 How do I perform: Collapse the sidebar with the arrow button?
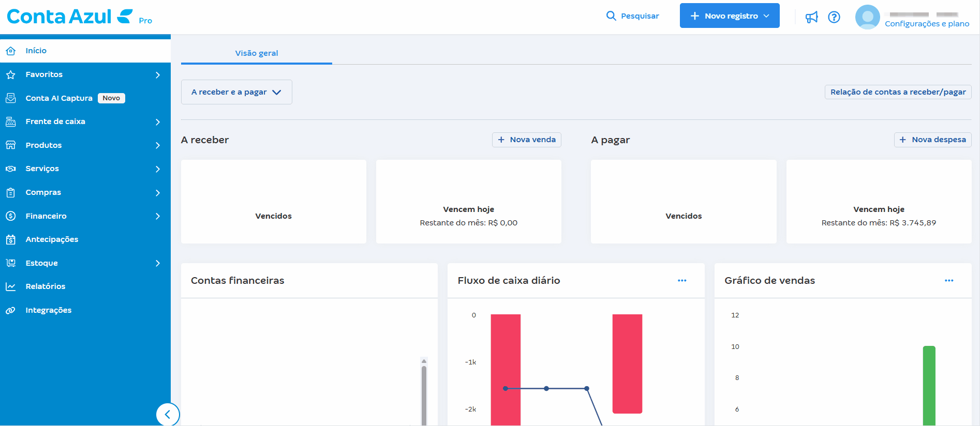click(x=168, y=414)
